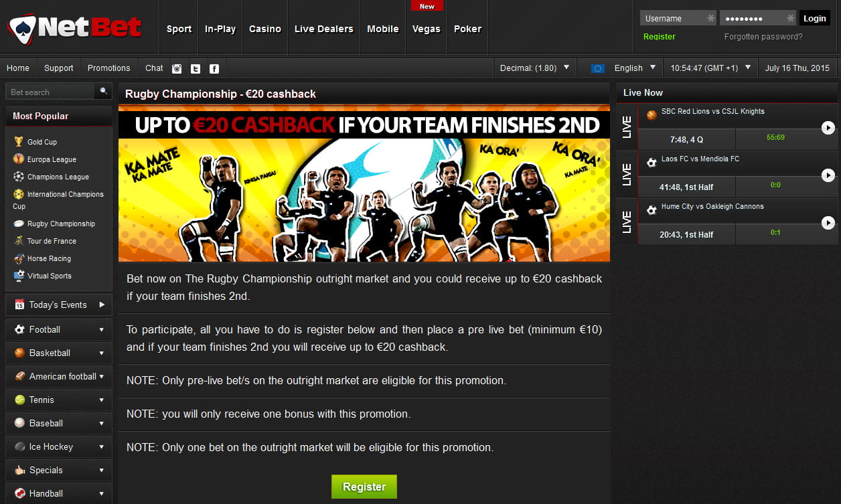This screenshot has width=841, height=504.
Task: Click the 55:69 live score
Action: pos(776,138)
